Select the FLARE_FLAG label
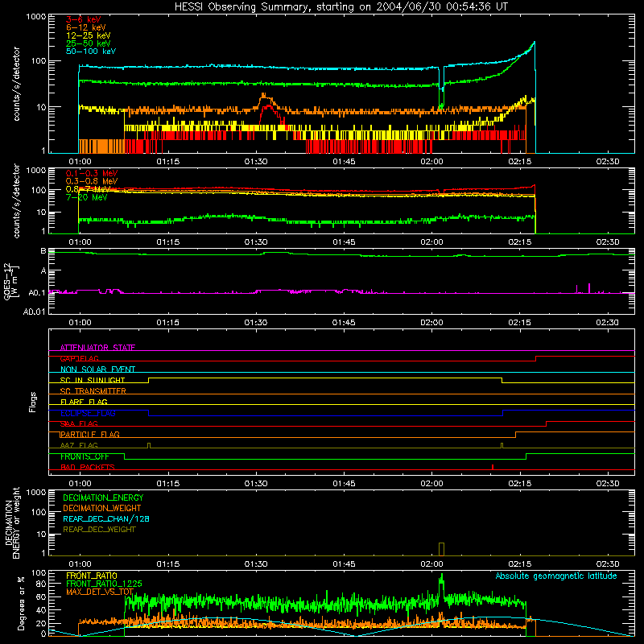 click(84, 402)
